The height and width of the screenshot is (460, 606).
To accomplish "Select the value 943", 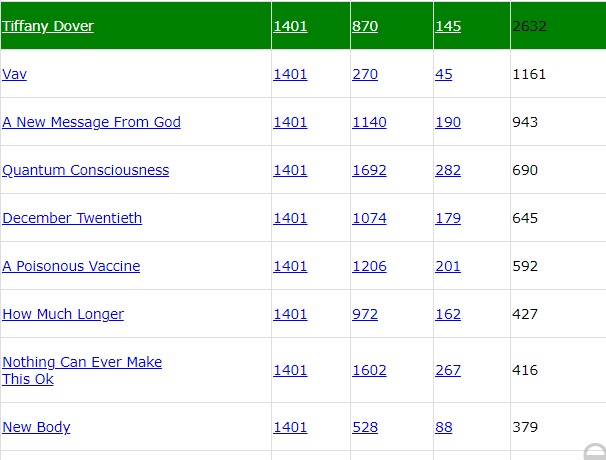I will [x=525, y=122].
